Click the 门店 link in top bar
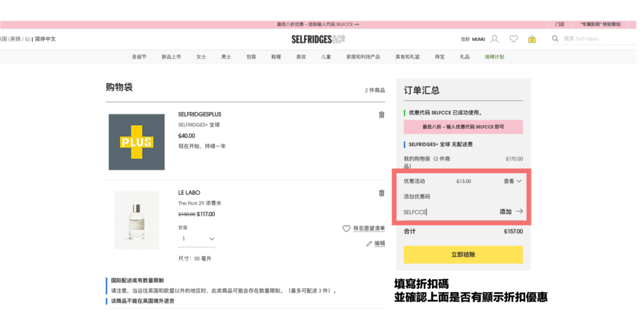644x321 pixels. (x=559, y=25)
